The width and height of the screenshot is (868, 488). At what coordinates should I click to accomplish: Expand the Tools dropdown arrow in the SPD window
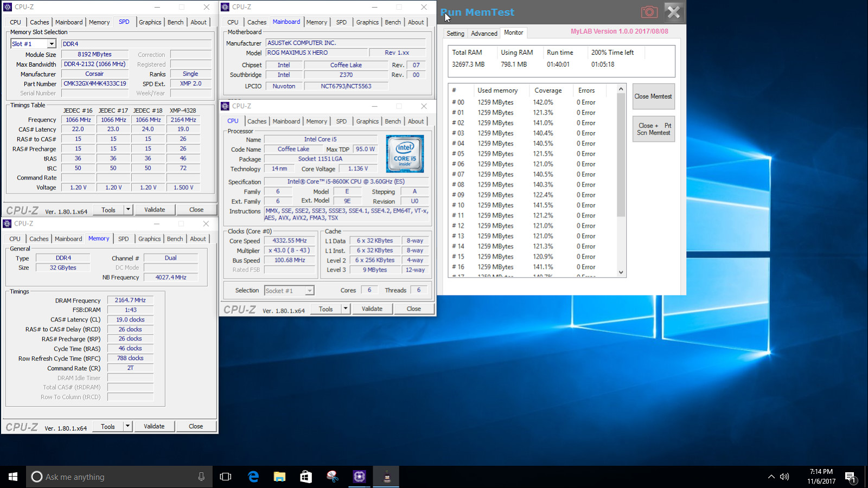129,210
